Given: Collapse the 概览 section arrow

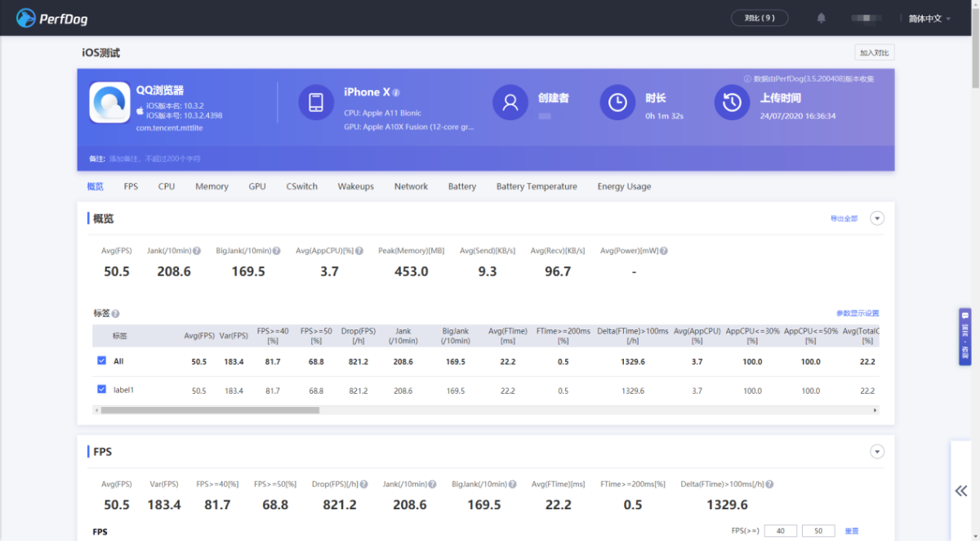Looking at the screenshot, I should pos(877,218).
